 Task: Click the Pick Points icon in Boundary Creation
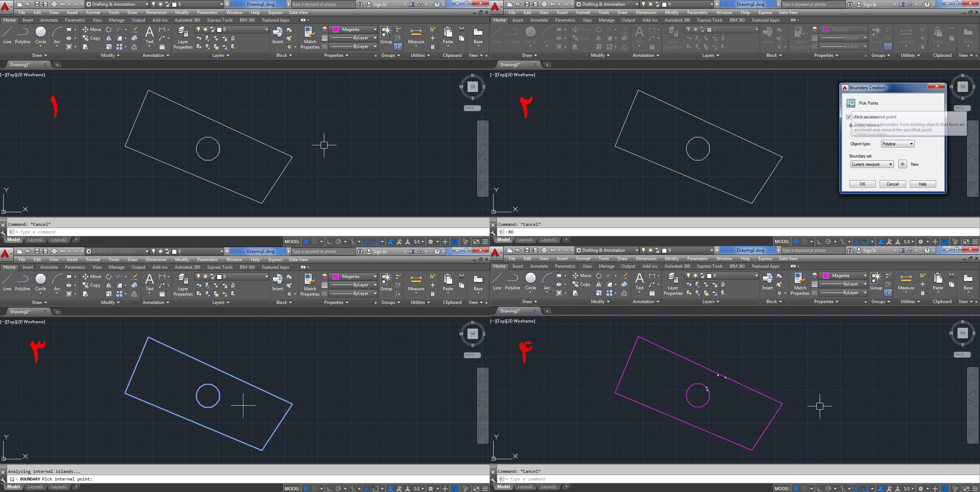click(x=851, y=103)
